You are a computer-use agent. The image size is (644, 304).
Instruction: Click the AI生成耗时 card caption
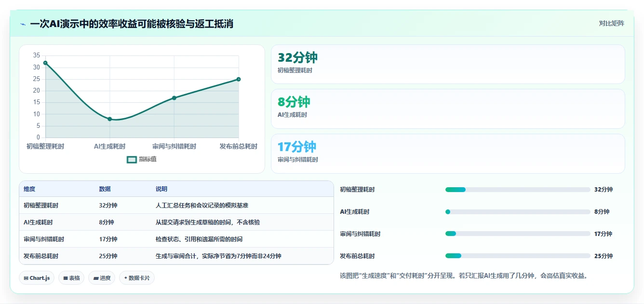coord(292,115)
